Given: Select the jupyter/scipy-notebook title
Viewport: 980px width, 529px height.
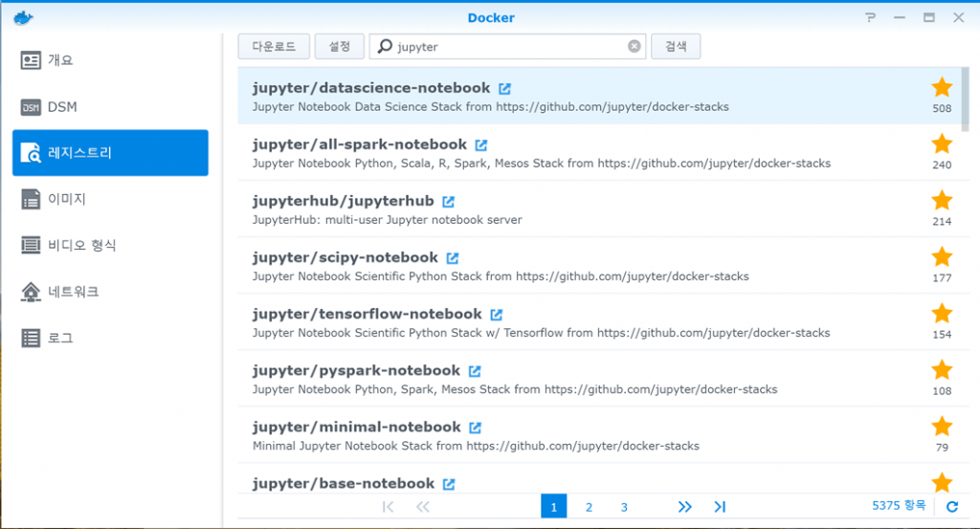Looking at the screenshot, I should (x=345, y=257).
